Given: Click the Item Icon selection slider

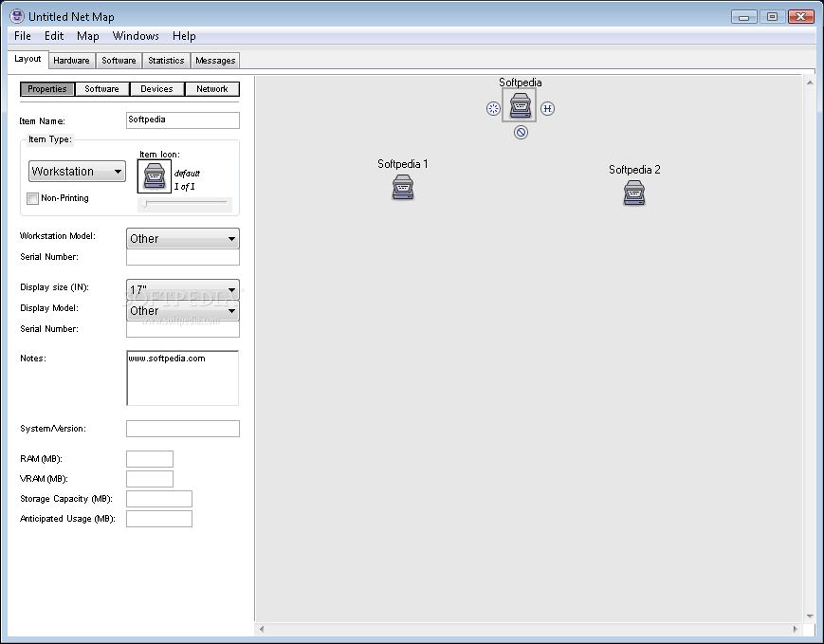Looking at the screenshot, I should [185, 204].
